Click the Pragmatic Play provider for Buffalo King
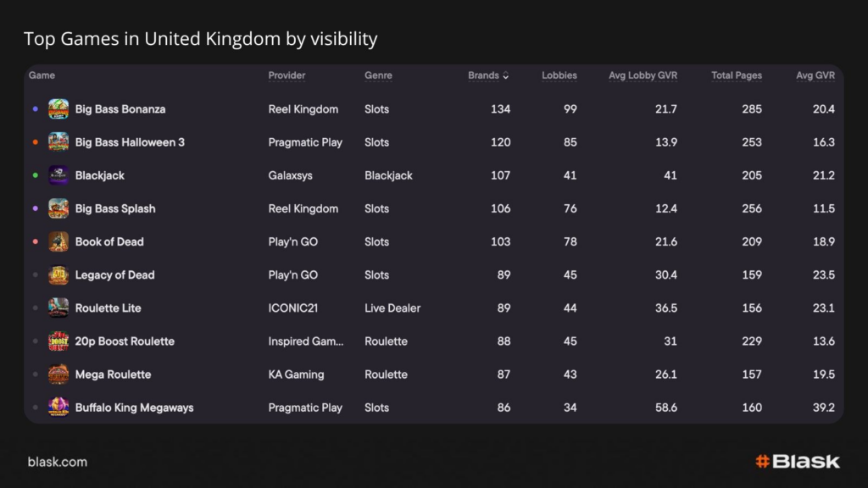The height and width of the screenshot is (488, 868). tap(305, 408)
